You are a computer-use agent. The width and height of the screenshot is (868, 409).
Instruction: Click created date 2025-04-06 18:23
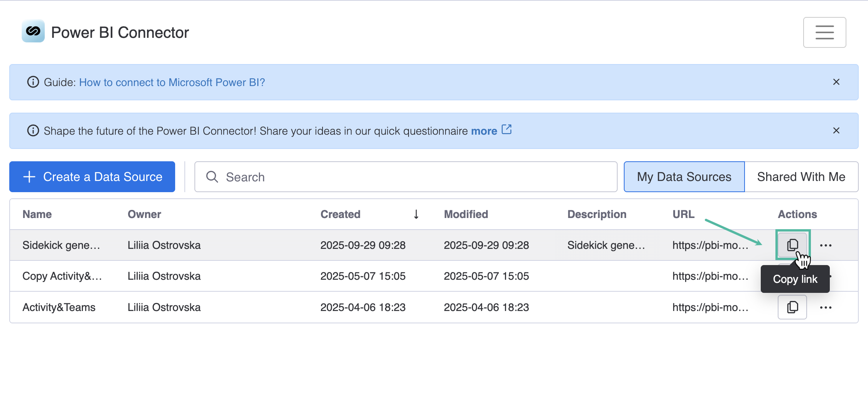[363, 308]
